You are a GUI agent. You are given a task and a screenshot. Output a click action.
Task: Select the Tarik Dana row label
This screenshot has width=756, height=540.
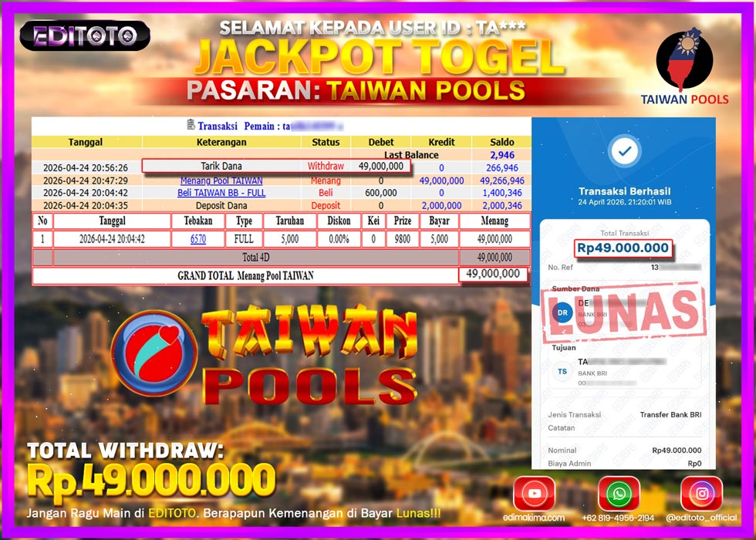tap(221, 167)
